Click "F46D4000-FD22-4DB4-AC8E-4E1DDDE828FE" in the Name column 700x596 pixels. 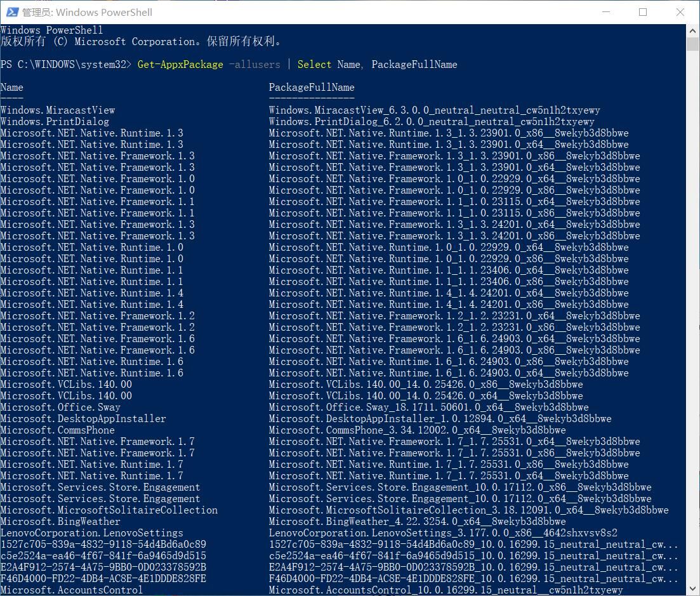coord(103,579)
